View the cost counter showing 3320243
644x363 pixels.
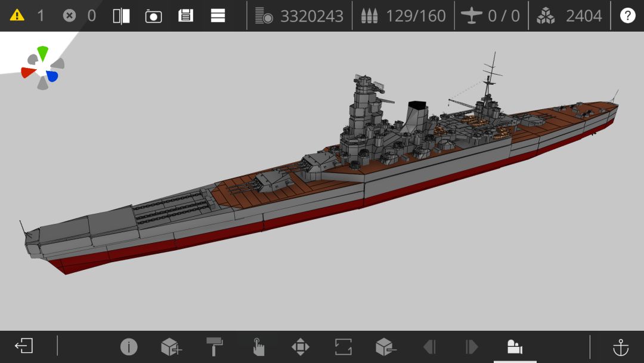(299, 16)
